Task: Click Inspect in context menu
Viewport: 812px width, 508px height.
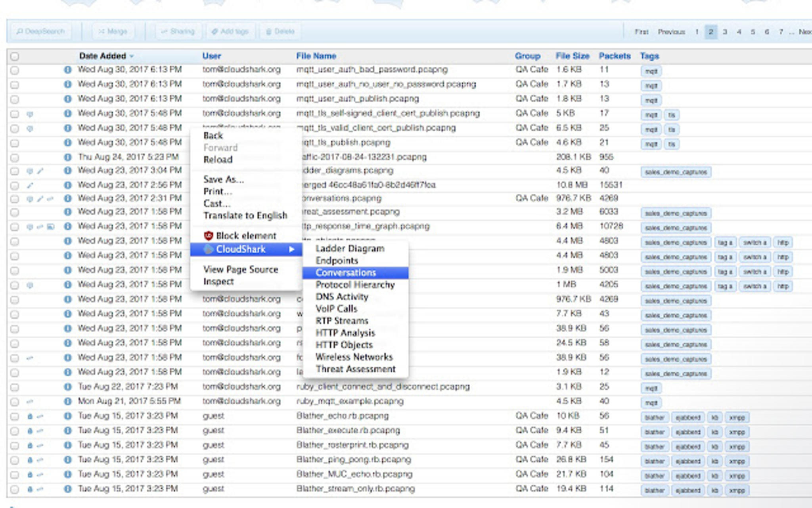Action: [x=246, y=281]
